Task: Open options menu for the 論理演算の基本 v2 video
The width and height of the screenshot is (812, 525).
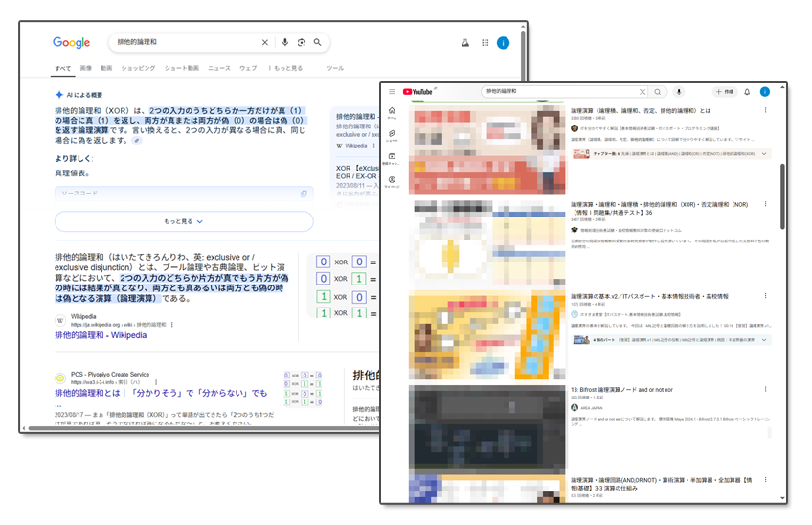Action: (765, 296)
